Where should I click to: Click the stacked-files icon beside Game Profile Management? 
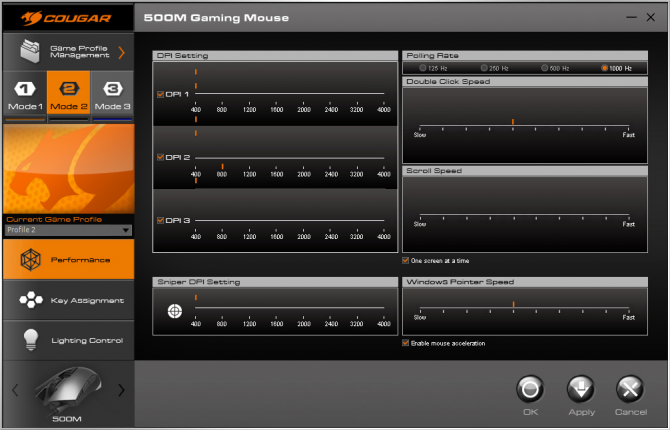(x=30, y=51)
